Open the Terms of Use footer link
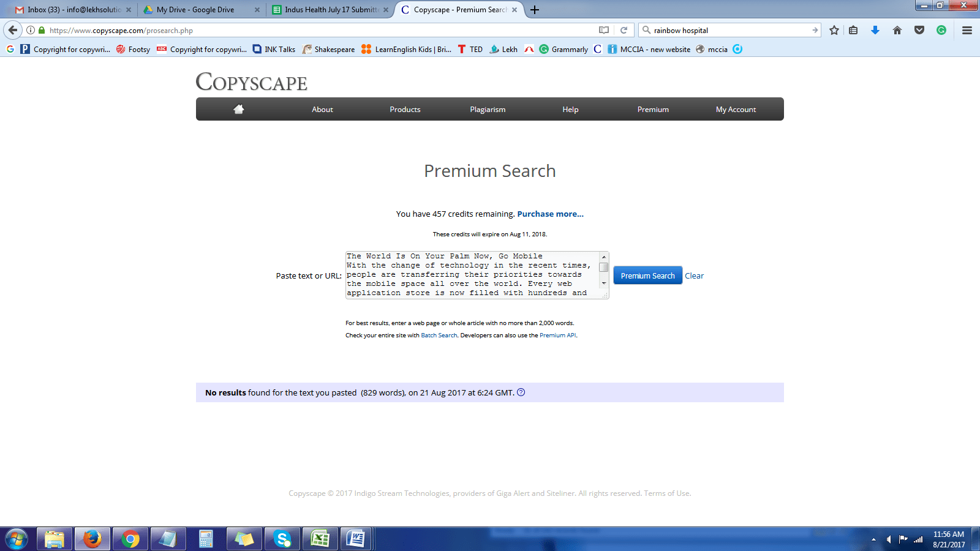The width and height of the screenshot is (980, 551). pos(667,493)
